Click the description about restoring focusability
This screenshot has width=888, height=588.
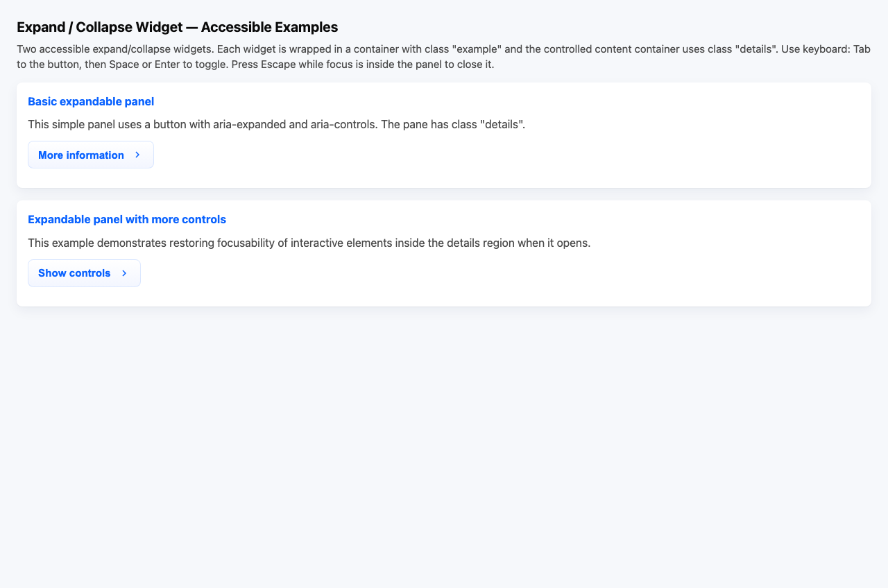pyautogui.click(x=309, y=243)
